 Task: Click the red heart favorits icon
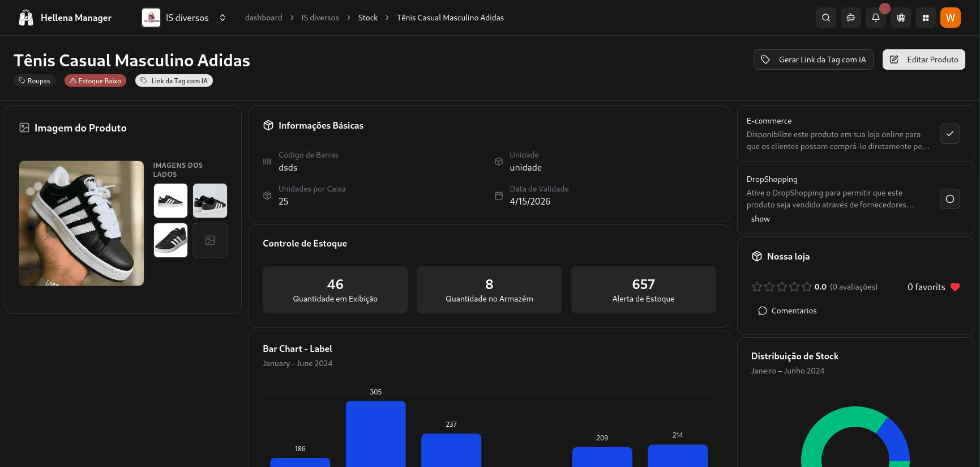point(955,287)
